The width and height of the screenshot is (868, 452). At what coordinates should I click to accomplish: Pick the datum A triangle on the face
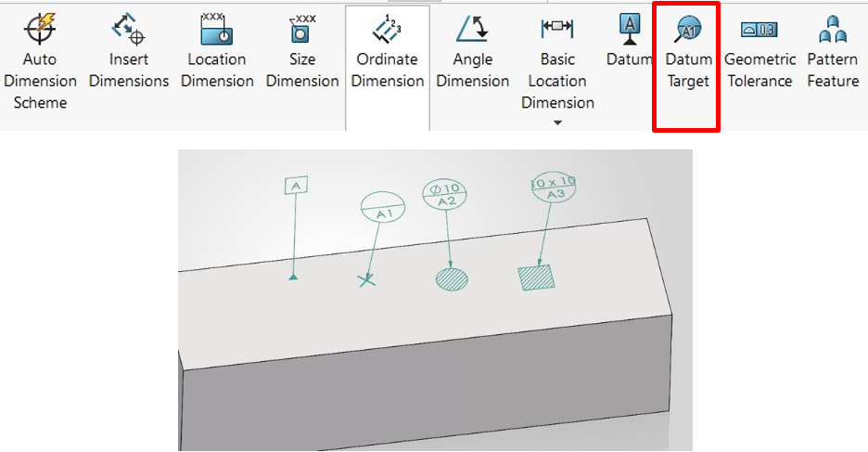coord(293,277)
